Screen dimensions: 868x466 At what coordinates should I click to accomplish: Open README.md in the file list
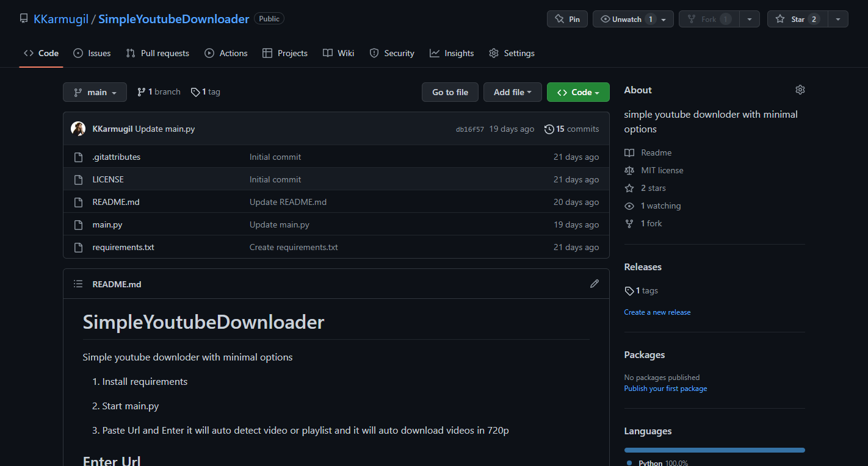pyautogui.click(x=116, y=202)
